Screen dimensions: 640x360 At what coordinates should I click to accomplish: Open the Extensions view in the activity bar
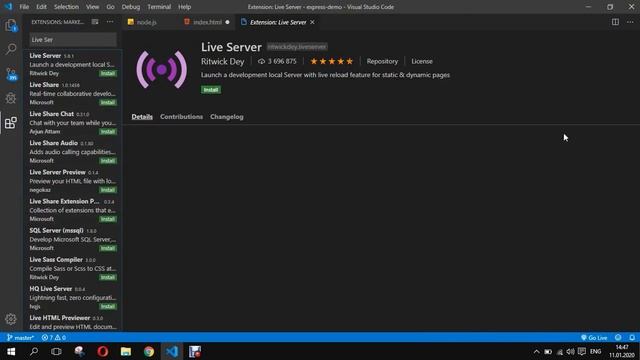11,122
